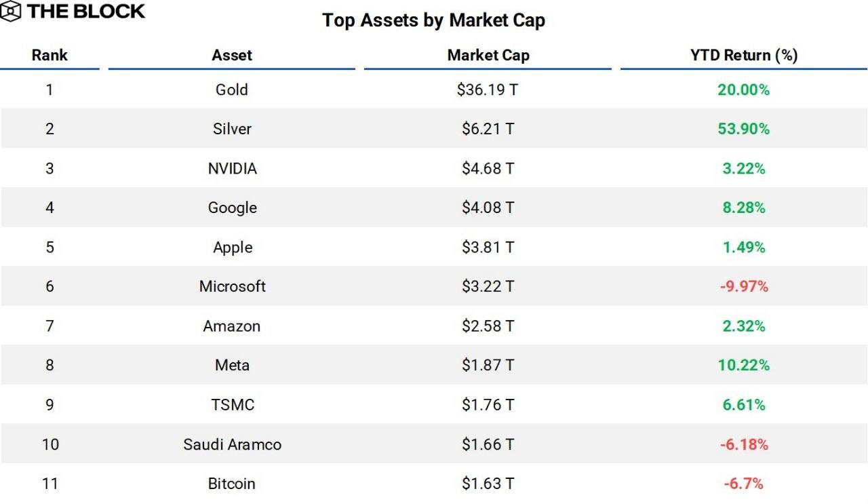Open the NVIDIA asset entry
The image size is (868, 504).
click(232, 168)
